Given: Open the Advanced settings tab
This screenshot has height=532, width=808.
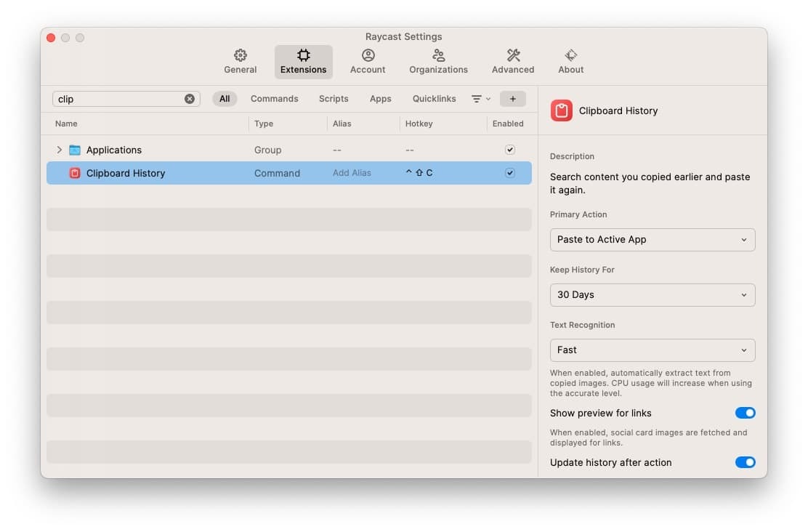Looking at the screenshot, I should pyautogui.click(x=513, y=62).
